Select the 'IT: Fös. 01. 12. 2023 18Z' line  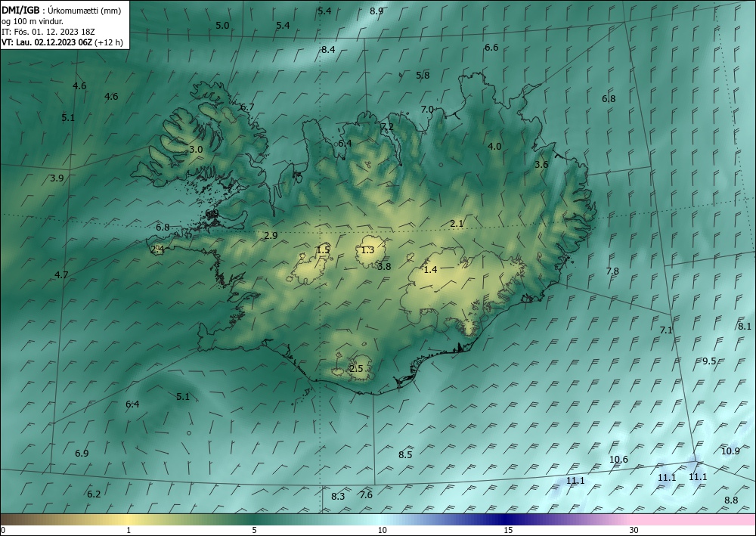click(x=48, y=32)
